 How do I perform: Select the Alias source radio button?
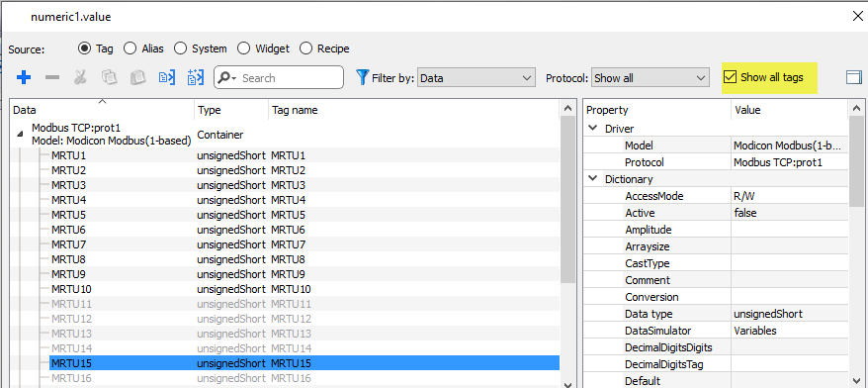pyautogui.click(x=130, y=48)
